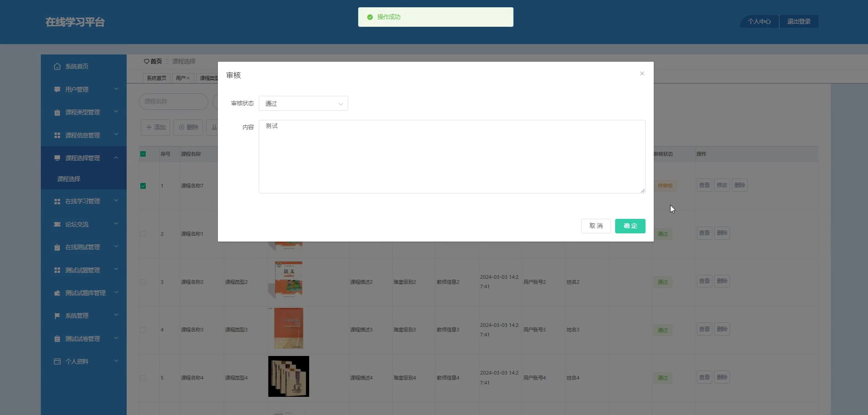Click the 系统管理 flag icon
The height and width of the screenshot is (415, 868).
click(x=57, y=316)
